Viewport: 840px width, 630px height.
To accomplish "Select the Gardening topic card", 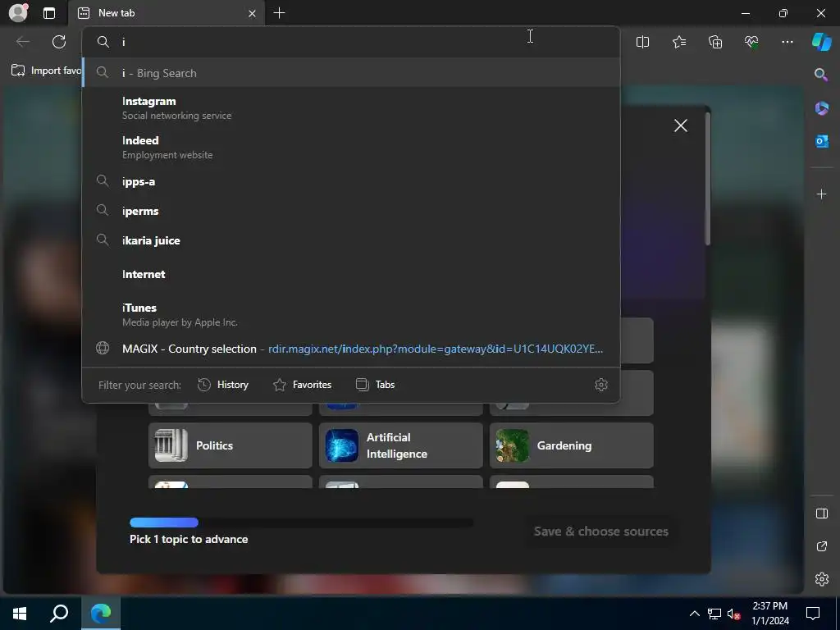I will [x=572, y=445].
